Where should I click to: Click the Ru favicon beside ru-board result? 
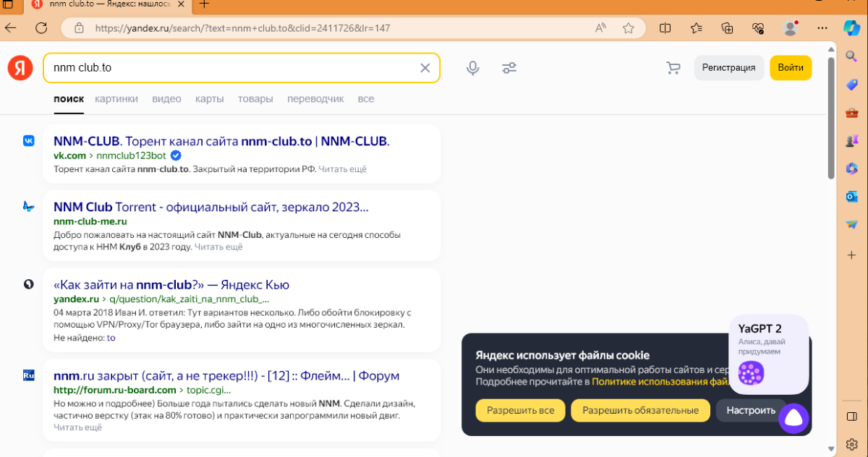tap(29, 375)
